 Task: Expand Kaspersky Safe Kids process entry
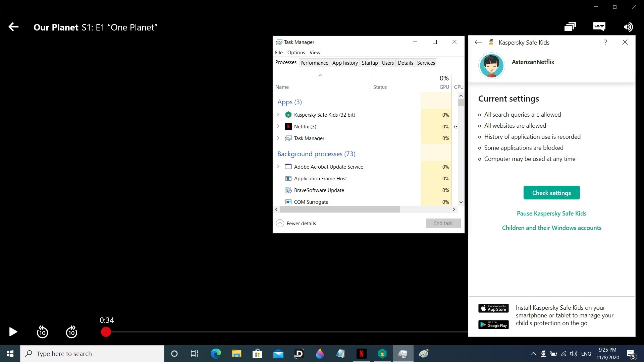pyautogui.click(x=278, y=115)
